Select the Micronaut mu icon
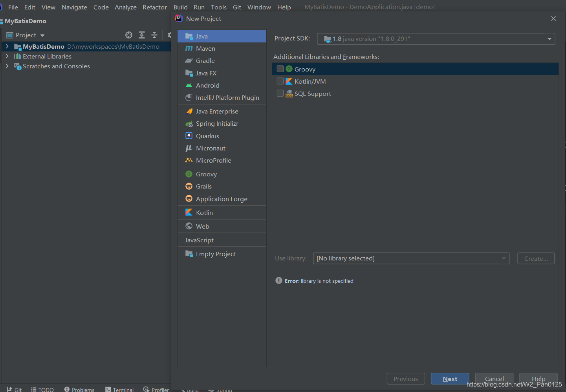Viewport: 566px width, 392px height. pos(189,148)
